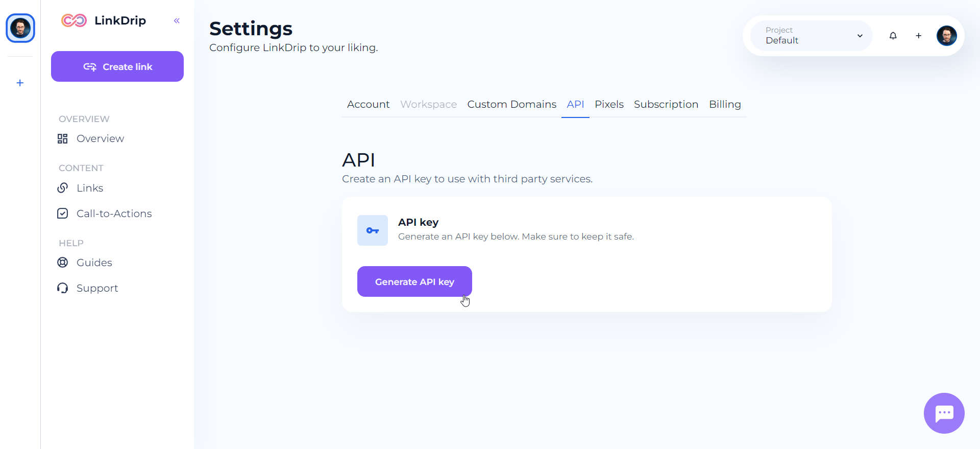
Task: Open the user profile avatar menu
Action: coord(946,36)
